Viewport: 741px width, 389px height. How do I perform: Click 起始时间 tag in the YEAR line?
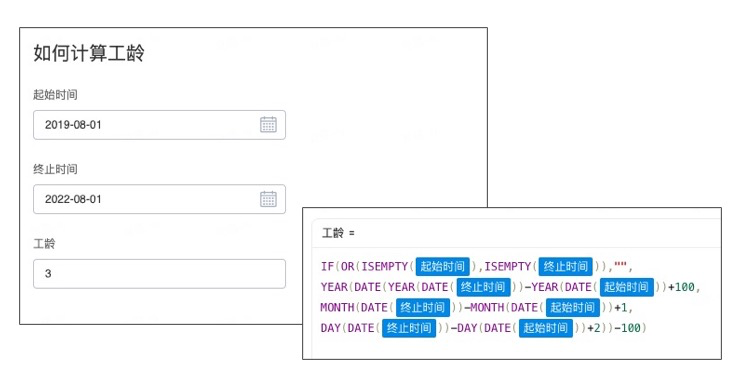click(x=626, y=287)
